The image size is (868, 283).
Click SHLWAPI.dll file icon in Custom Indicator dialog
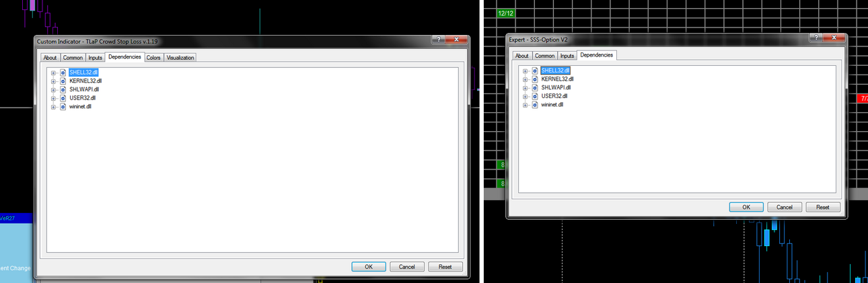pos(63,89)
